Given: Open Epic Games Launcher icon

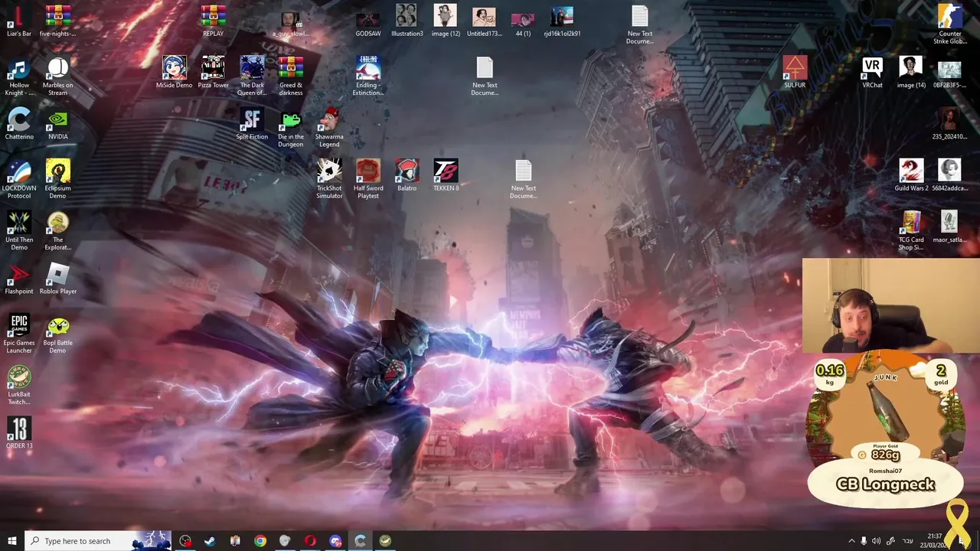Looking at the screenshot, I should coord(19,334).
